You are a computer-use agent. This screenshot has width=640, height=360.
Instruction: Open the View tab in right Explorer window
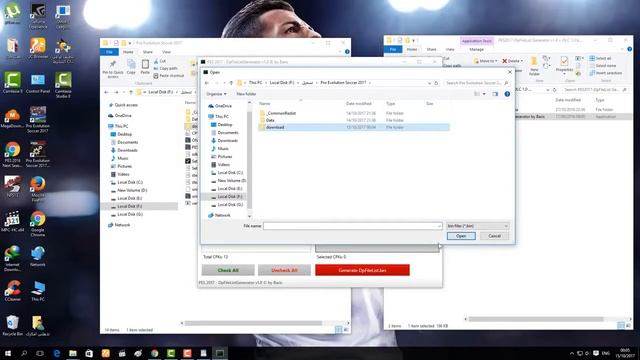[450, 49]
